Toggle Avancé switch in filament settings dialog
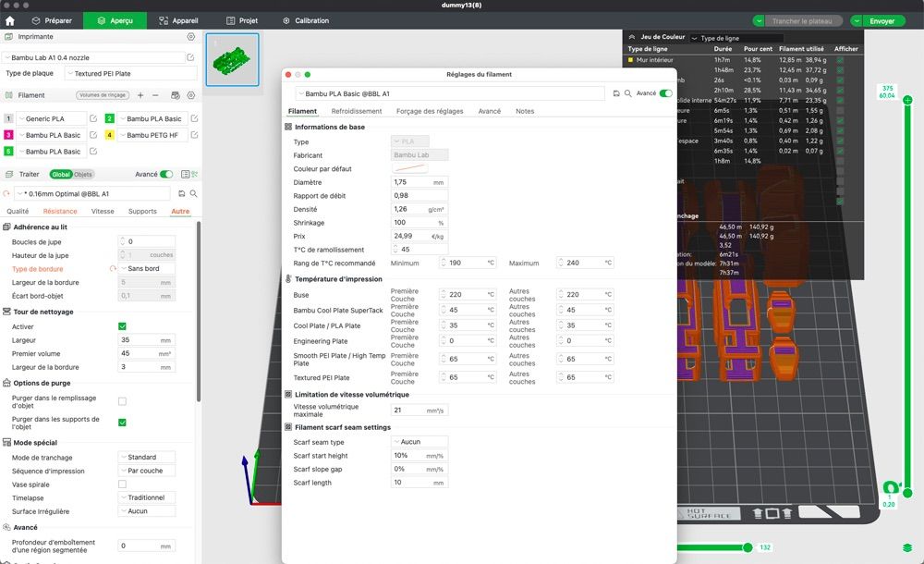Image resolution: width=924 pixels, height=564 pixels. (666, 93)
